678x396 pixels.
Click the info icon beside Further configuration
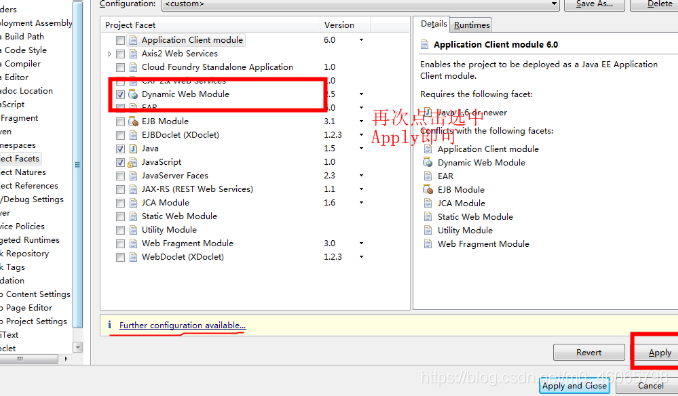point(110,325)
